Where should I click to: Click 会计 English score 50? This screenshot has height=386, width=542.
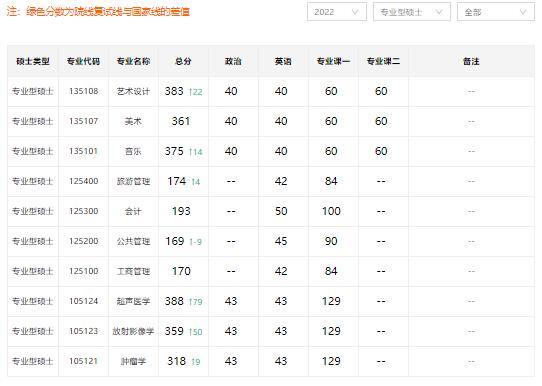281,211
